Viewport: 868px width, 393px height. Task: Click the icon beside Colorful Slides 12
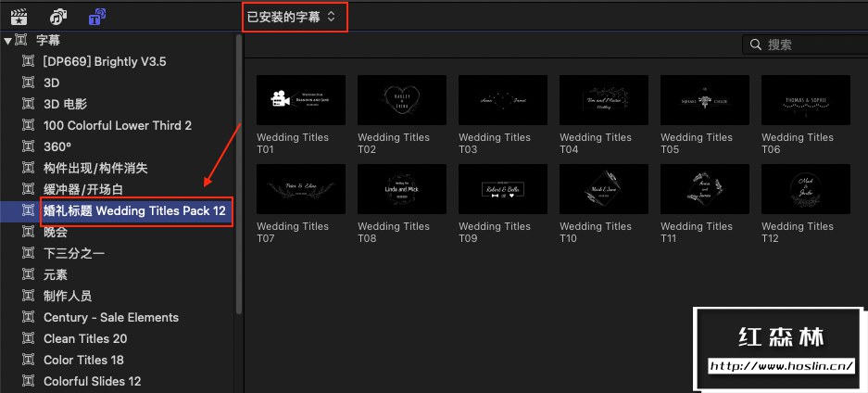[28, 381]
